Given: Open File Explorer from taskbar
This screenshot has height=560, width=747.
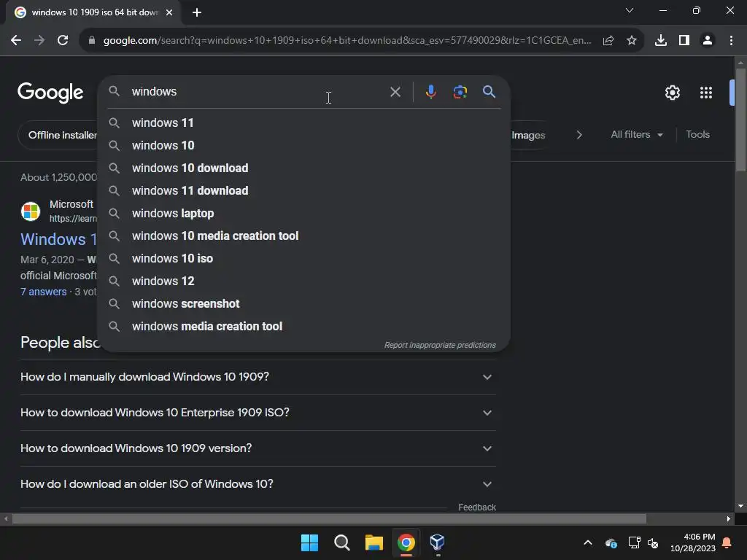Looking at the screenshot, I should [374, 542].
